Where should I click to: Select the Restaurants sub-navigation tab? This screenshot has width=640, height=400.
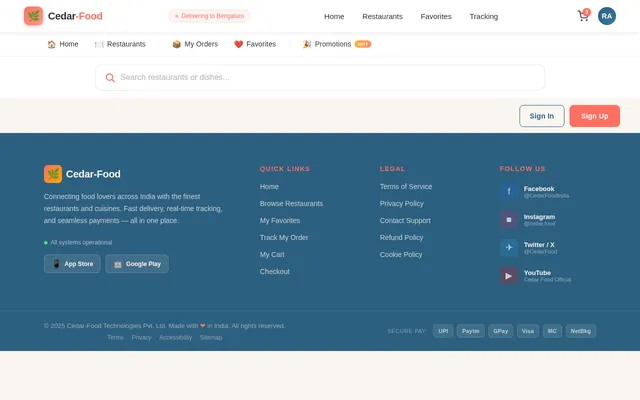(120, 44)
